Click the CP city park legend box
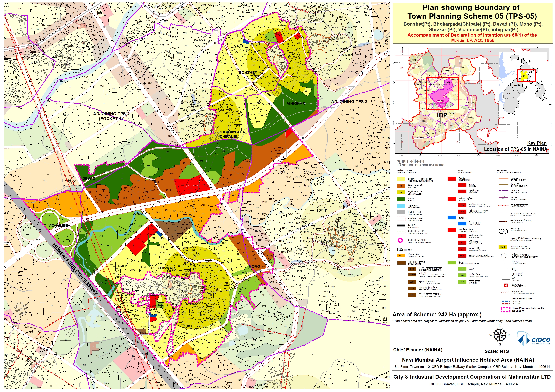Viewport: 555px width, 392px height. pos(462,282)
